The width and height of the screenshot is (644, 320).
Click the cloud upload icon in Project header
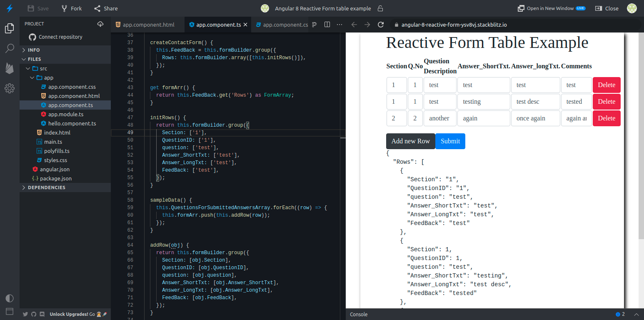click(x=100, y=24)
